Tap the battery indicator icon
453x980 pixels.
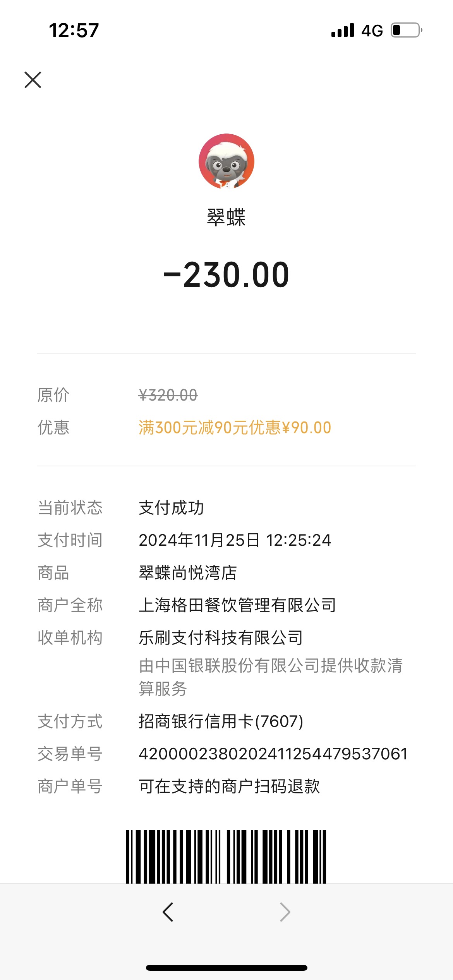point(407,30)
